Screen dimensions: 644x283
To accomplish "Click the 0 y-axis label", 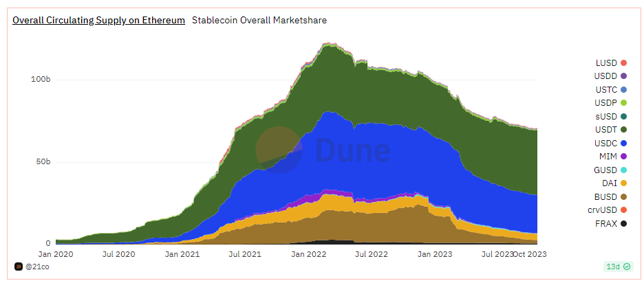I will (x=48, y=243).
